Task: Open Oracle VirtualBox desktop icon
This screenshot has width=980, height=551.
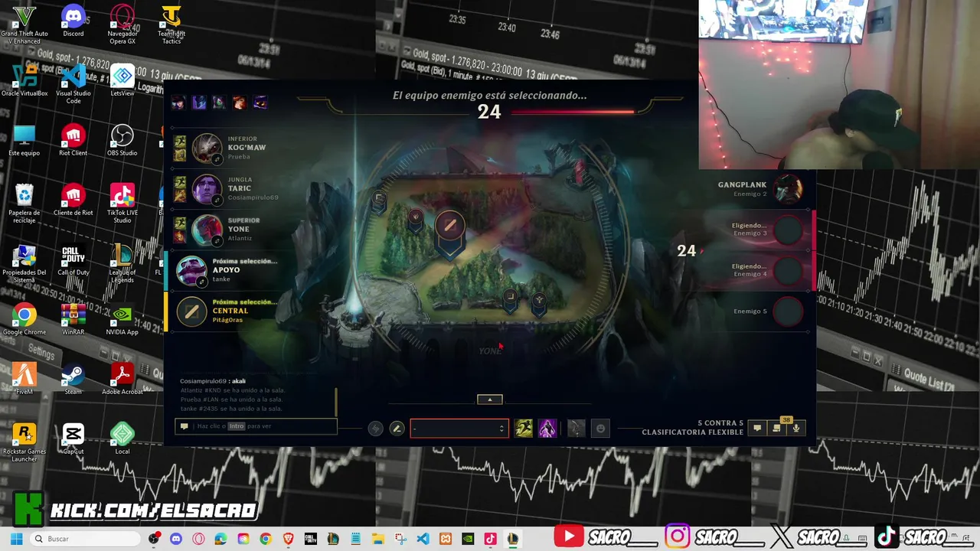Action: pyautogui.click(x=24, y=80)
